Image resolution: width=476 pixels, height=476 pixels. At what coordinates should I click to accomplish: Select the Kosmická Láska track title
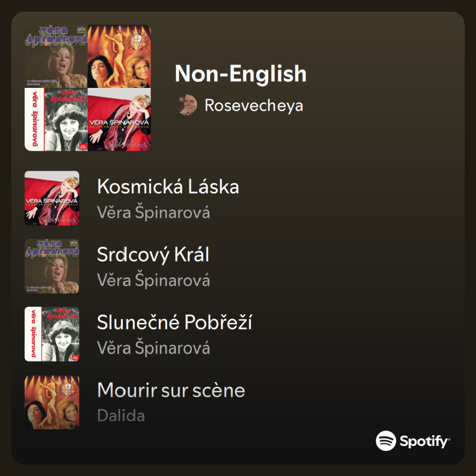(x=168, y=187)
